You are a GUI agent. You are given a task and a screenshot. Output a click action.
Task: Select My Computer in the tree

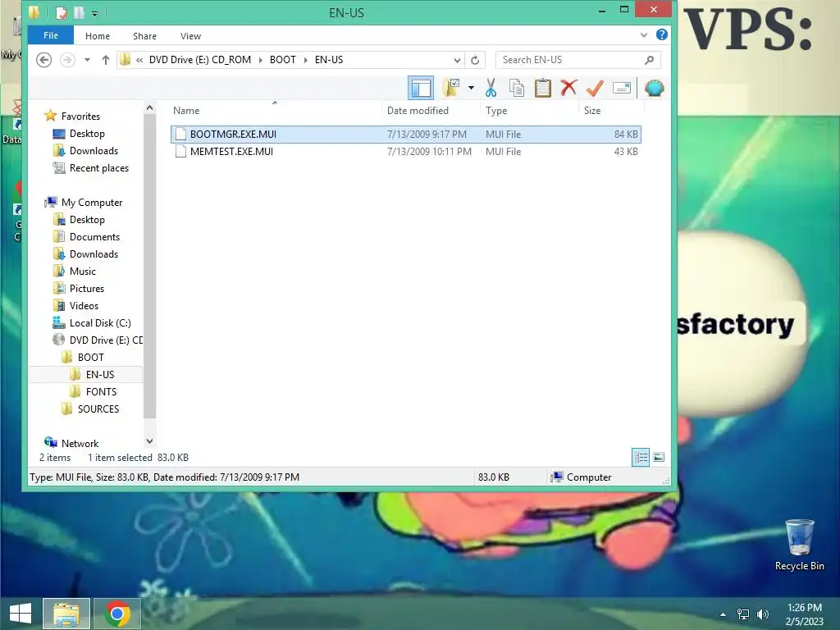pos(92,203)
